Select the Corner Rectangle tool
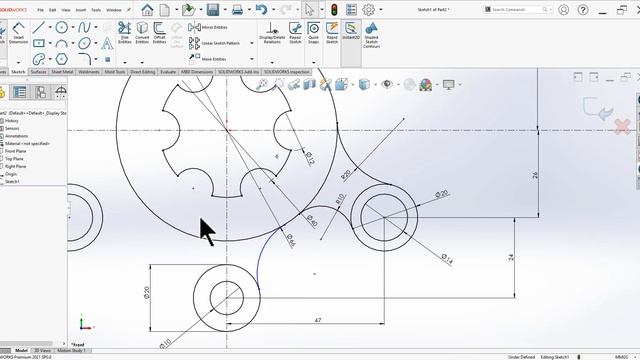 pyautogui.click(x=39, y=43)
